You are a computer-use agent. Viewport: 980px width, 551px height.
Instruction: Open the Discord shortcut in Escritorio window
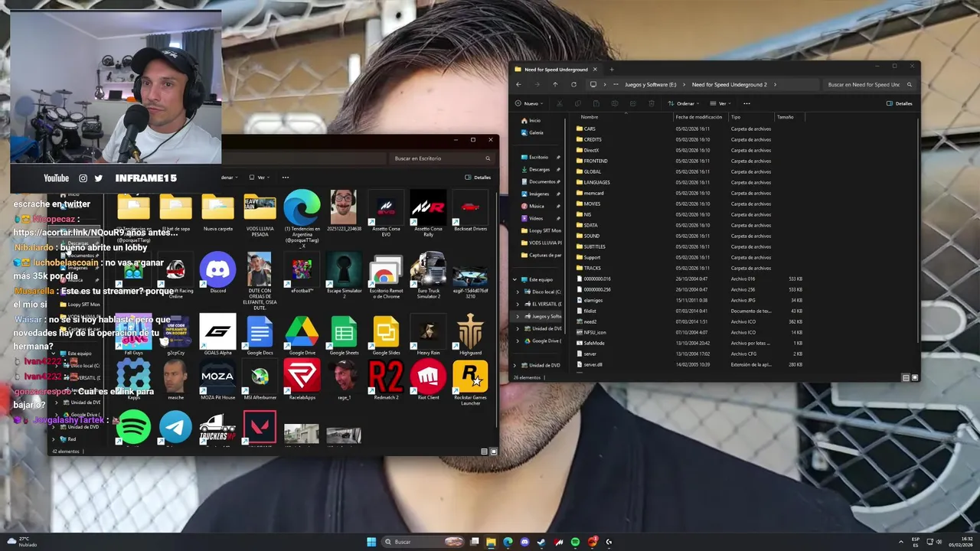pyautogui.click(x=217, y=273)
